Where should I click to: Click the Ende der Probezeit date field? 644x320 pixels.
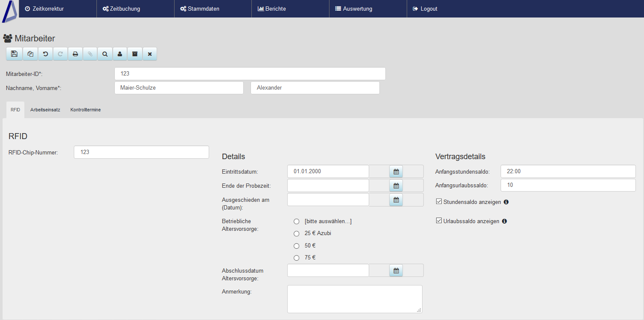coord(328,186)
